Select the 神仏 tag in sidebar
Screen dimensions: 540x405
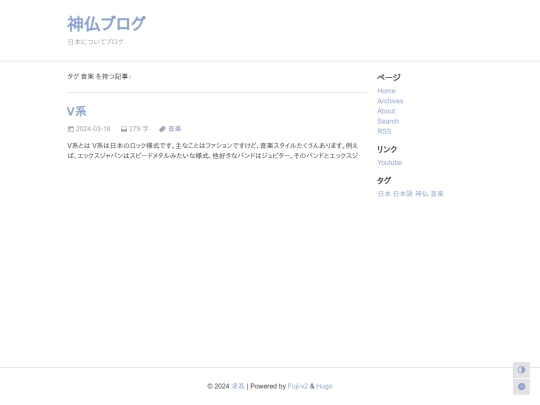[422, 194]
